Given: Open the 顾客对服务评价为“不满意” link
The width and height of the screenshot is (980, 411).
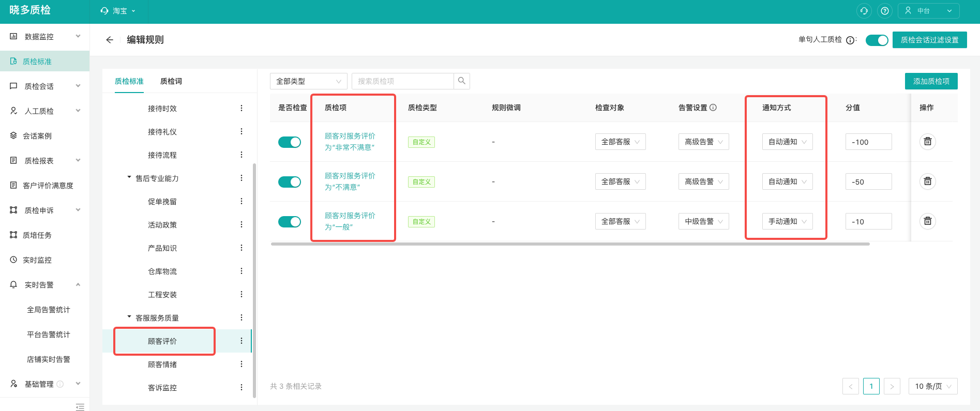Looking at the screenshot, I should click(x=350, y=181).
